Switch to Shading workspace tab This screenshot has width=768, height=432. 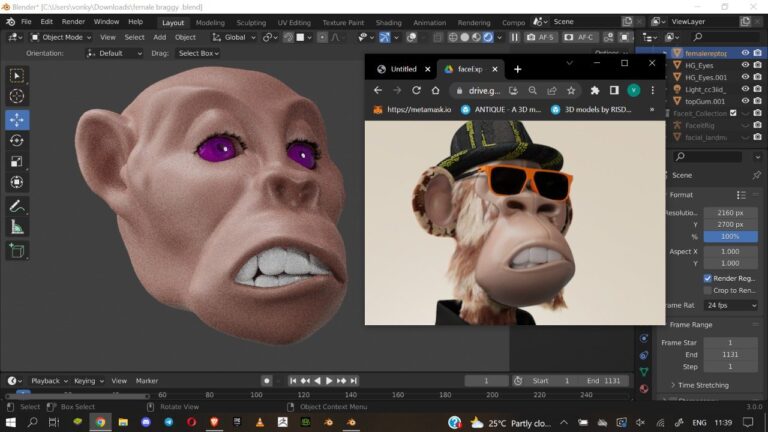point(388,23)
